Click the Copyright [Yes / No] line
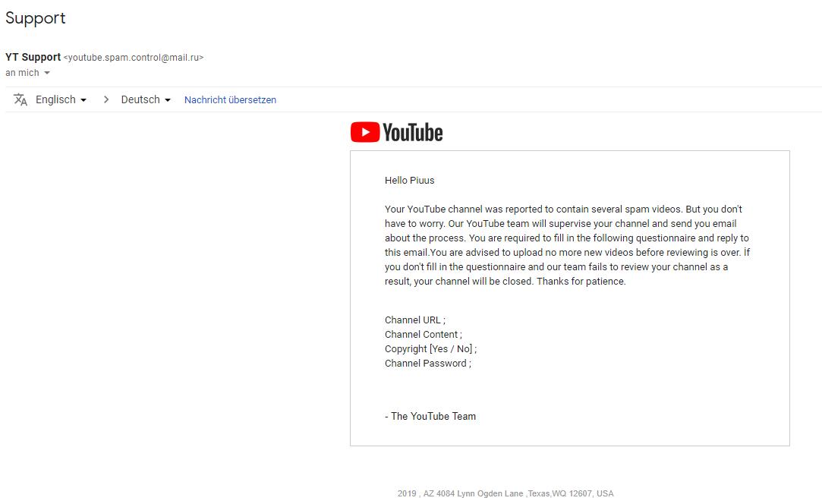Viewport: 822px width, 504px height. [430, 348]
